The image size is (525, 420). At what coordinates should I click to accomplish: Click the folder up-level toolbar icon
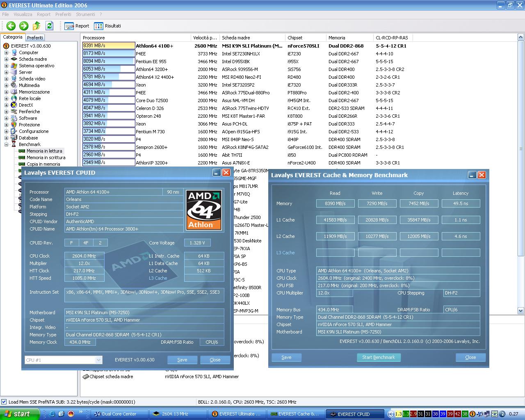37,26
